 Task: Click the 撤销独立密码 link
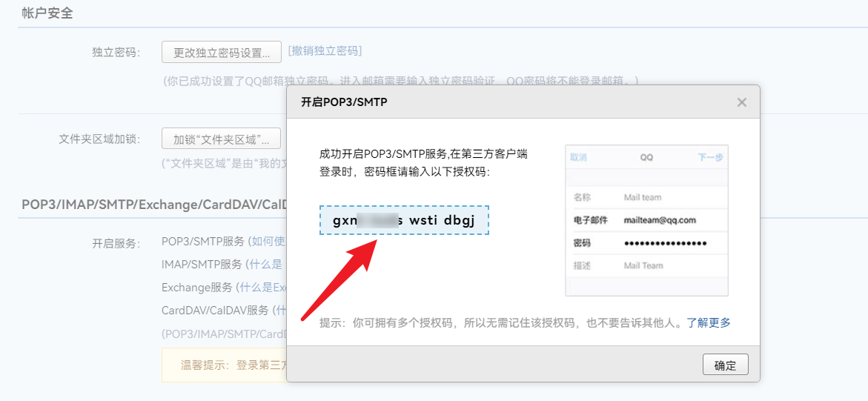click(x=325, y=51)
